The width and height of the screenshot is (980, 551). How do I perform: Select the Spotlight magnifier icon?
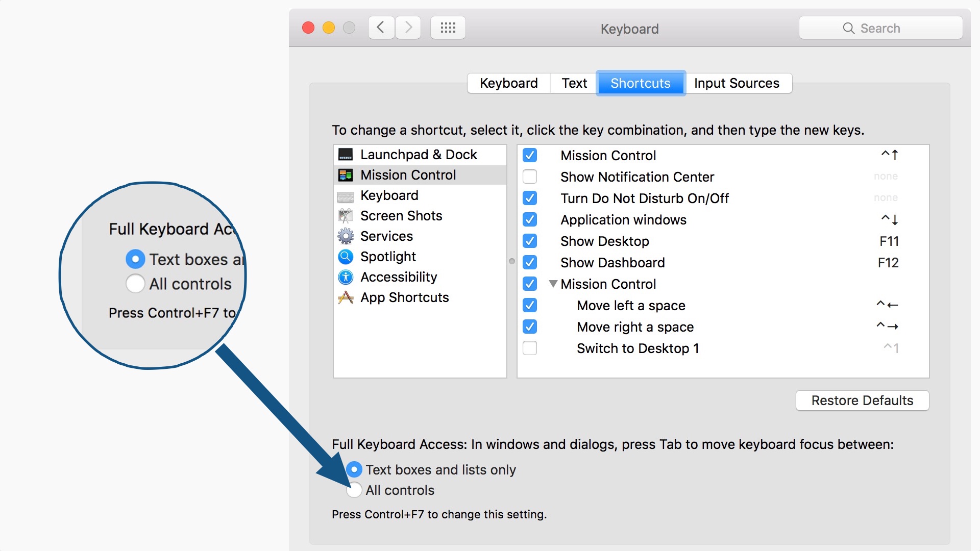pyautogui.click(x=345, y=256)
